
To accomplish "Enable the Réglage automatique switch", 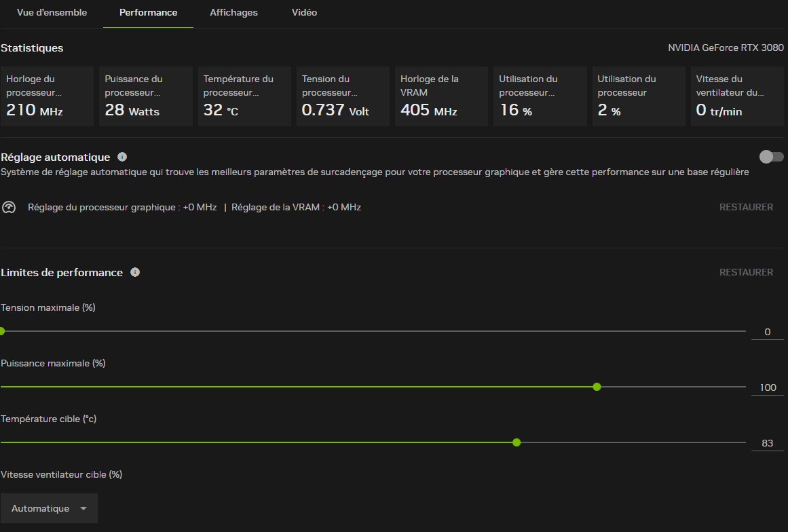I will (x=771, y=157).
